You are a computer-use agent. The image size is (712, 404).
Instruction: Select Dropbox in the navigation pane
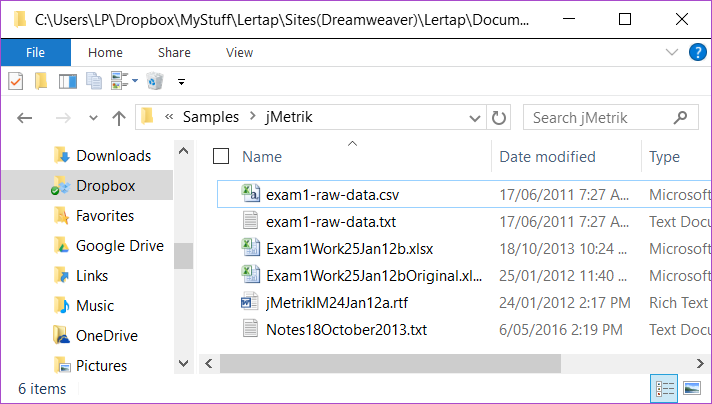point(105,186)
